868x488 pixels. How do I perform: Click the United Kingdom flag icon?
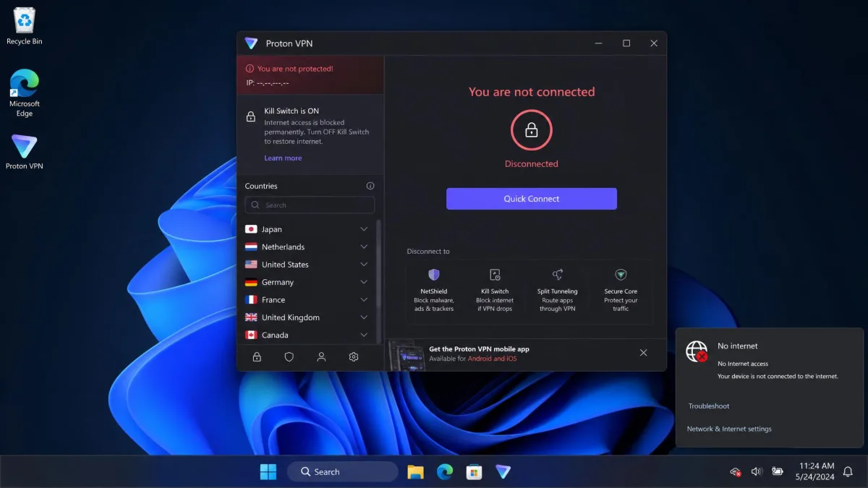pos(251,317)
